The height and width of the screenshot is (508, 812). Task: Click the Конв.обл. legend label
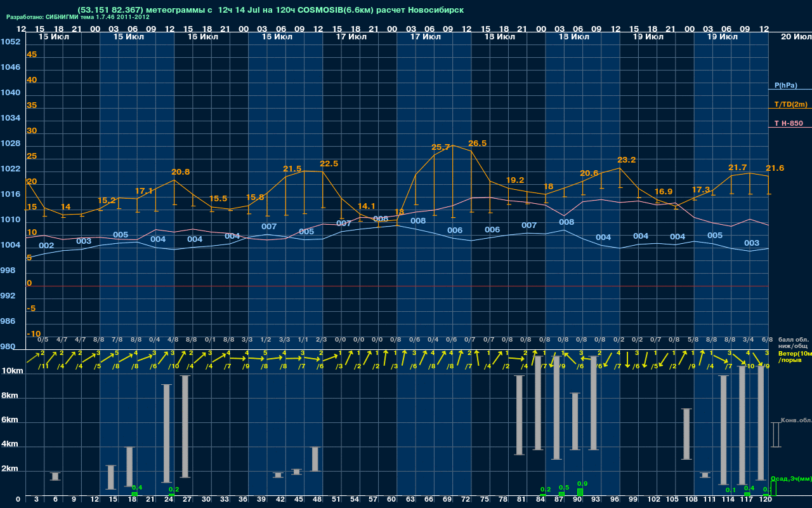click(x=796, y=420)
